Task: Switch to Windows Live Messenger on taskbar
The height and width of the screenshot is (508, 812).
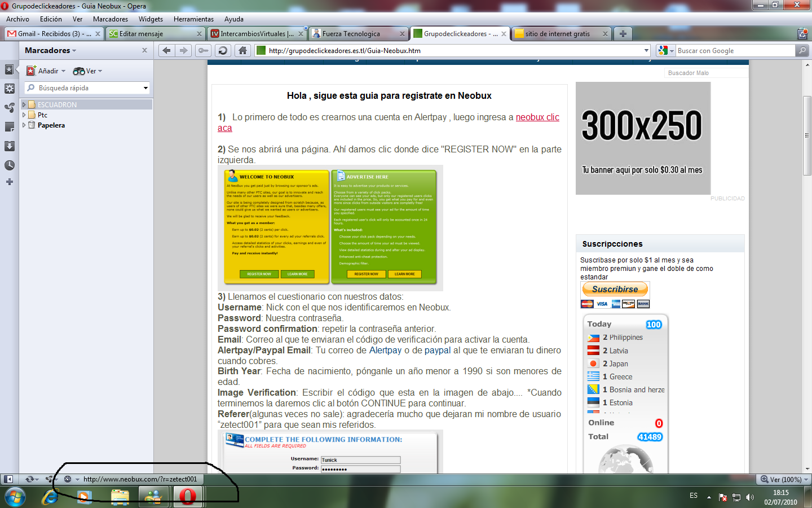Action: (x=153, y=497)
